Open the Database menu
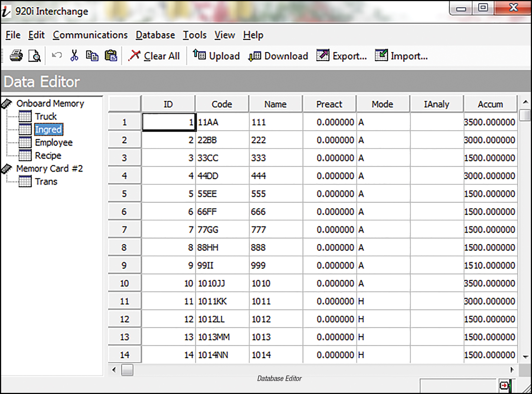This screenshot has height=394, width=532. [155, 35]
